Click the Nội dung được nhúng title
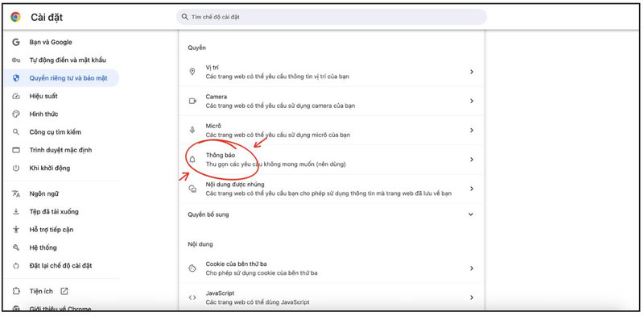 click(235, 185)
